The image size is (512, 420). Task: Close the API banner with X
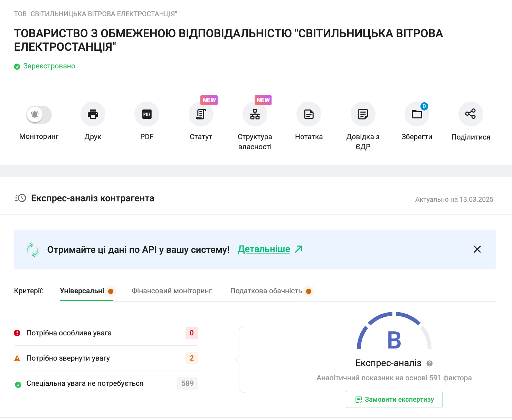[x=477, y=249]
